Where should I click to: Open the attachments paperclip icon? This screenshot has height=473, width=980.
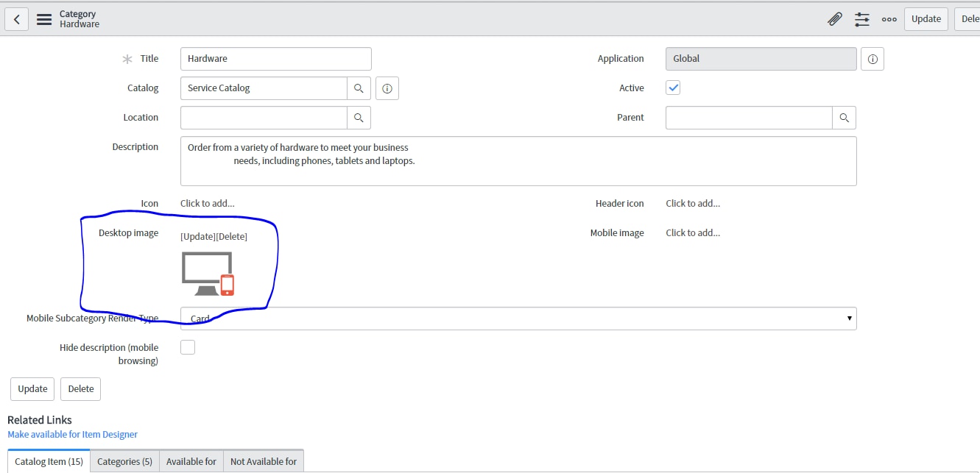834,18
